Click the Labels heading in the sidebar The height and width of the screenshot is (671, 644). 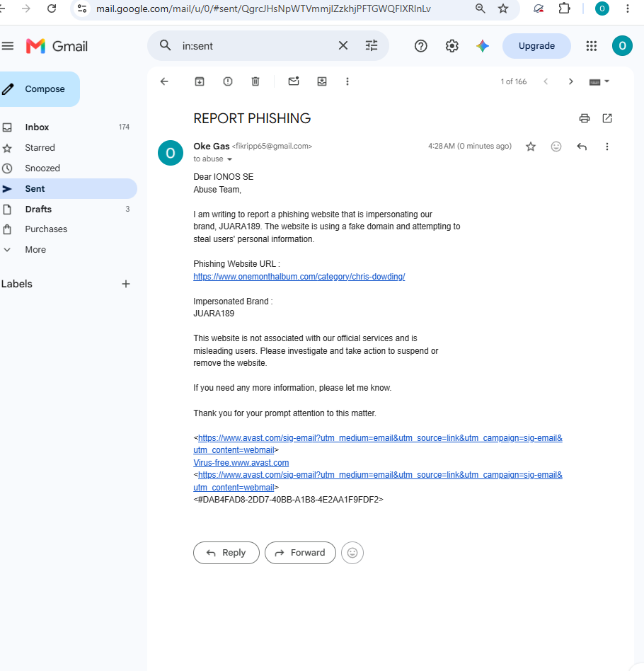click(x=17, y=284)
